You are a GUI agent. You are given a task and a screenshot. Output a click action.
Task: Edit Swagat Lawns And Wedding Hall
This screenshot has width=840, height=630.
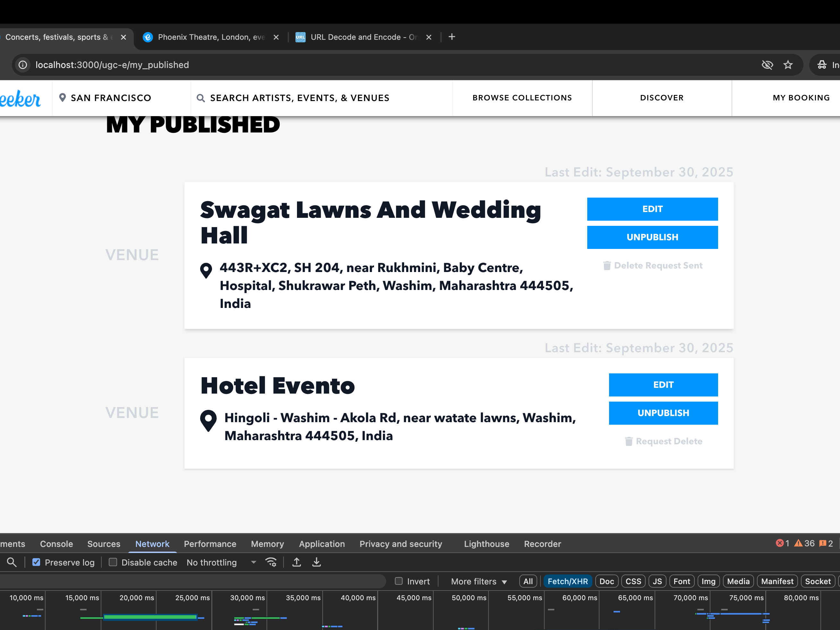(652, 209)
